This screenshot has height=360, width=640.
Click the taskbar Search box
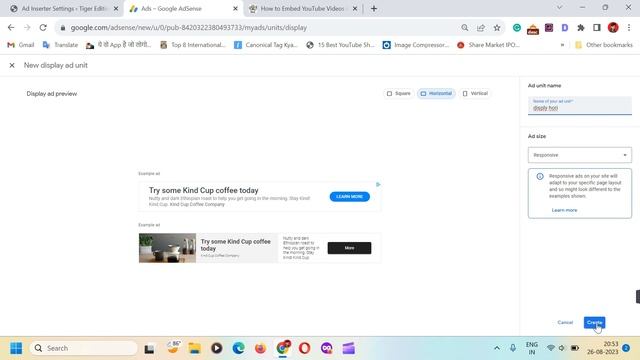point(83,348)
